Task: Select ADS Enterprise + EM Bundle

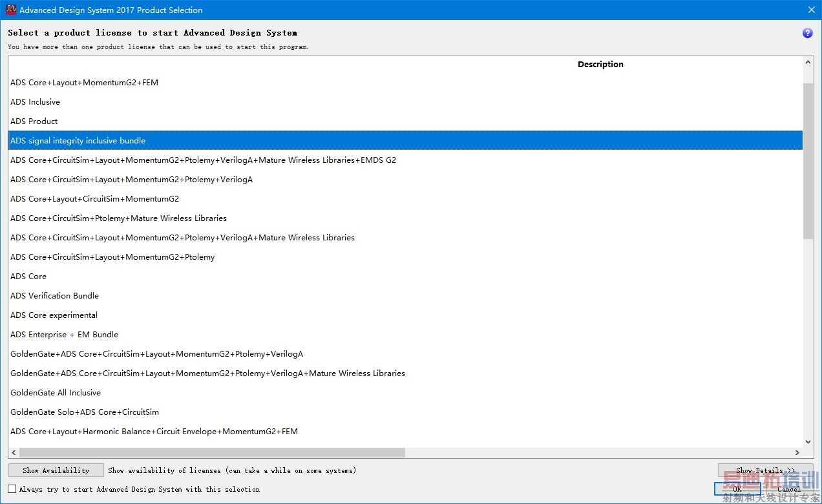Action: (405, 334)
